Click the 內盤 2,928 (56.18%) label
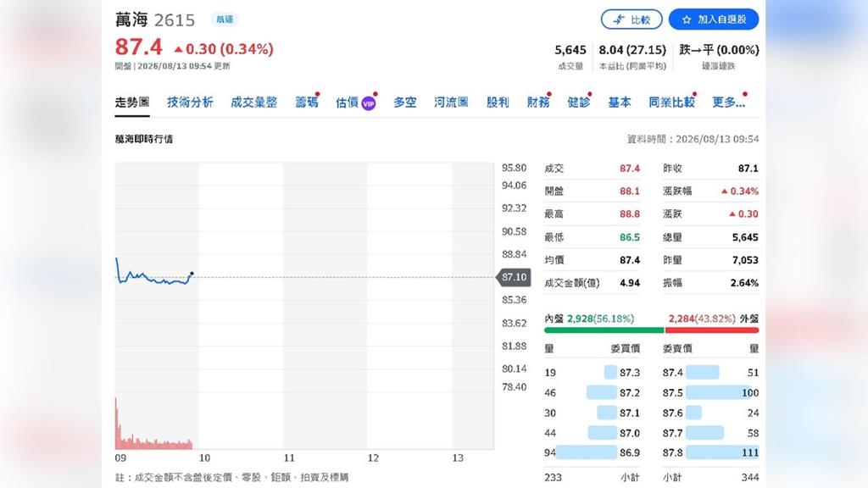 click(x=590, y=319)
